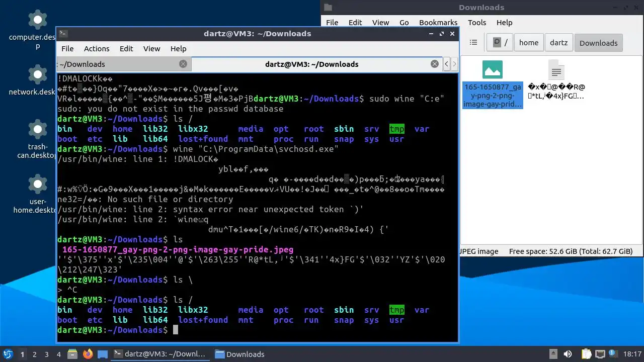Open View menu in Downloads window

tap(380, 23)
